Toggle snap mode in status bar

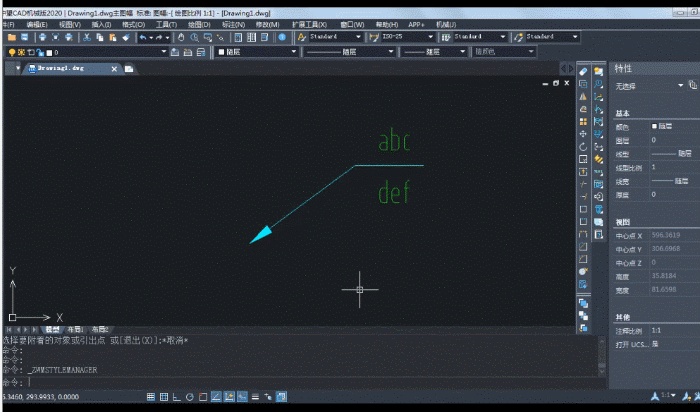pos(151,397)
